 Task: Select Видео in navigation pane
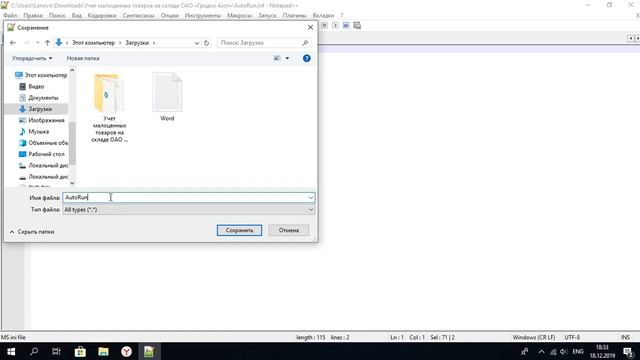(36, 87)
